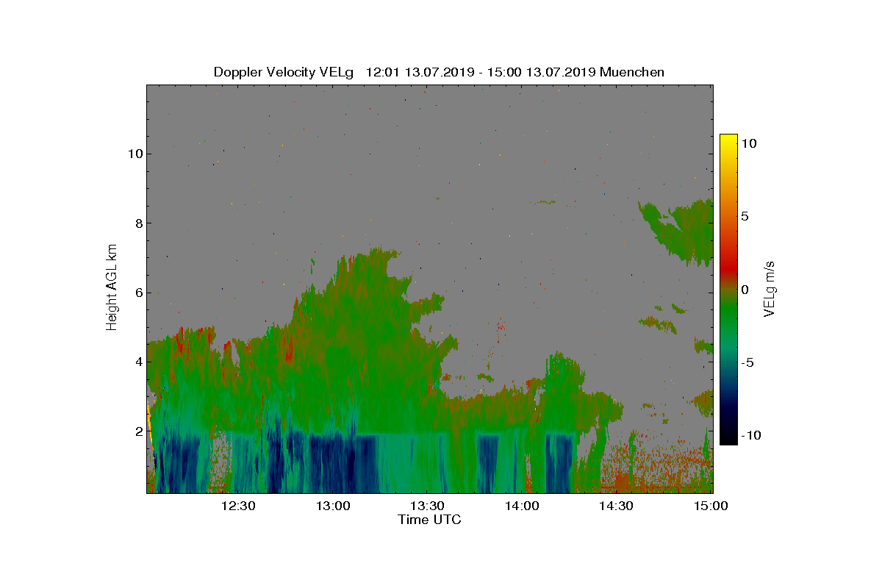Click the plot title "Doppler Velocity VELg"

click(x=283, y=72)
